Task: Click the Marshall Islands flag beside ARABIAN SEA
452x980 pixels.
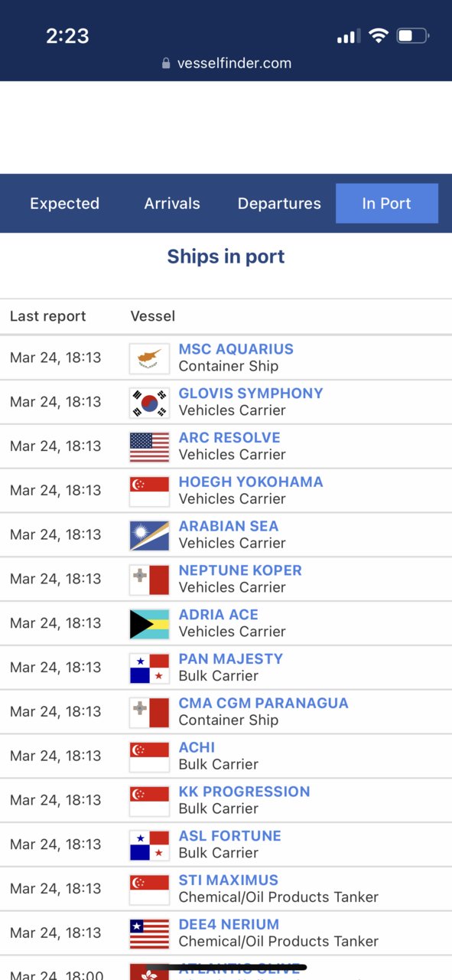Action: click(149, 536)
